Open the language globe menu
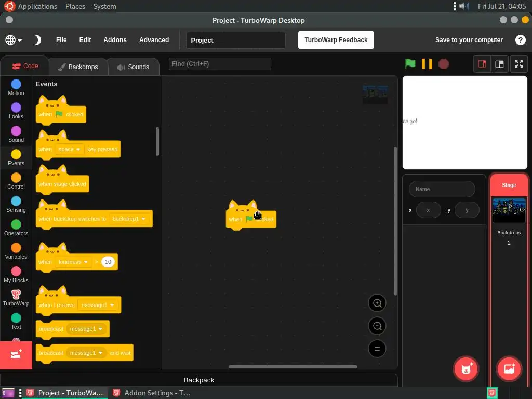 coord(14,40)
